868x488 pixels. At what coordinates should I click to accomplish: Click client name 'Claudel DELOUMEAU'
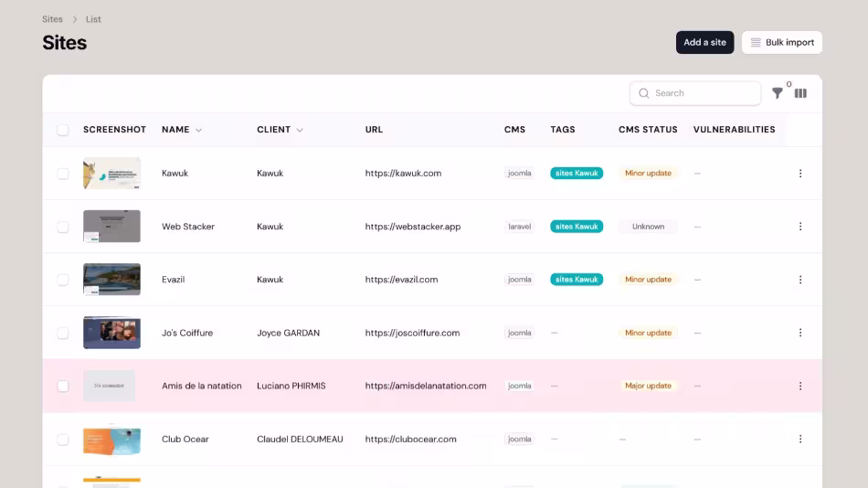point(300,440)
